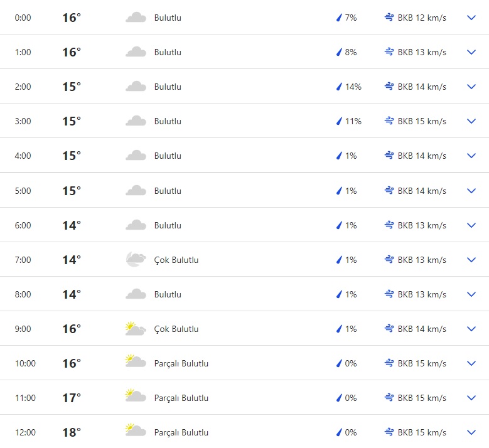Screen dimensions: 489x448
Task: Click the raindrop icon beside 14%
Action: click(x=339, y=87)
